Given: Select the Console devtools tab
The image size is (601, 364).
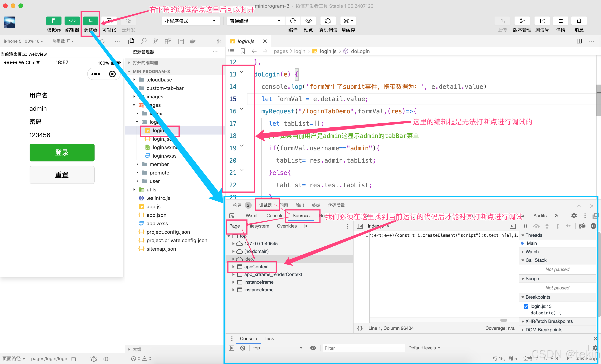Looking at the screenshot, I should click(x=275, y=215).
